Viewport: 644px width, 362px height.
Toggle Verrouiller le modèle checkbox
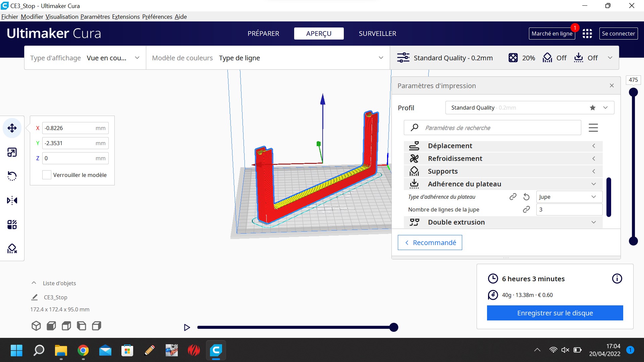tap(47, 175)
